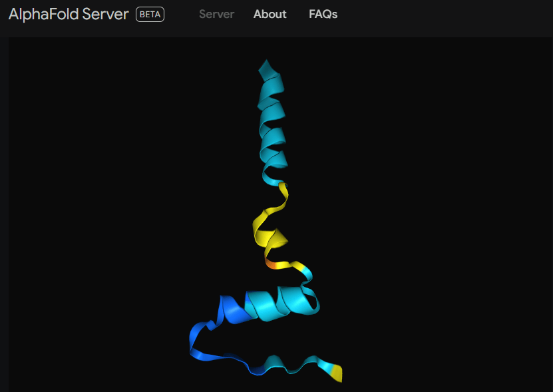
Task: Click the yellow terminal tip at bottom right
Action: [x=337, y=373]
